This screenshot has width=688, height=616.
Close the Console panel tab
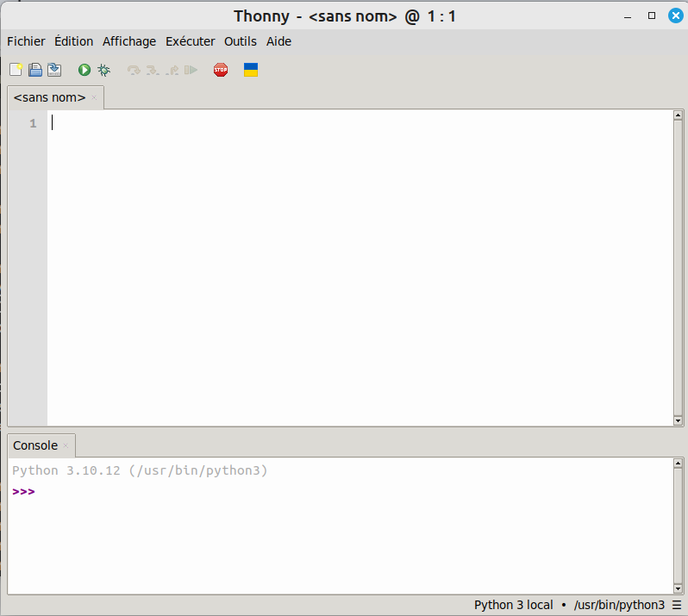(x=66, y=445)
